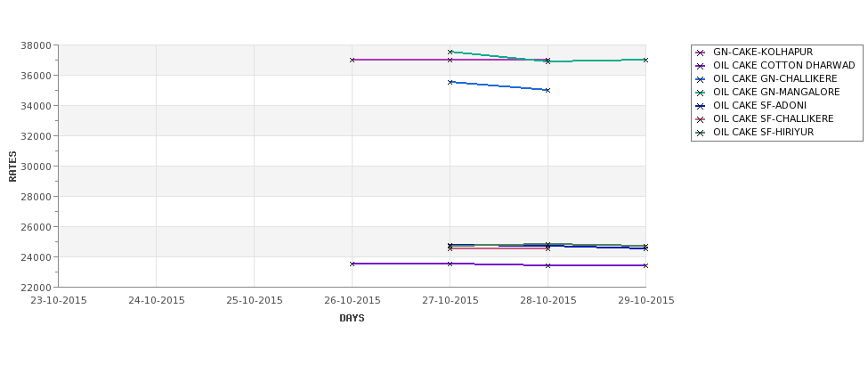The image size is (868, 382).
Task: Click the OIL CAKE SF-CHALLIKERE legend marker
Action: (701, 119)
